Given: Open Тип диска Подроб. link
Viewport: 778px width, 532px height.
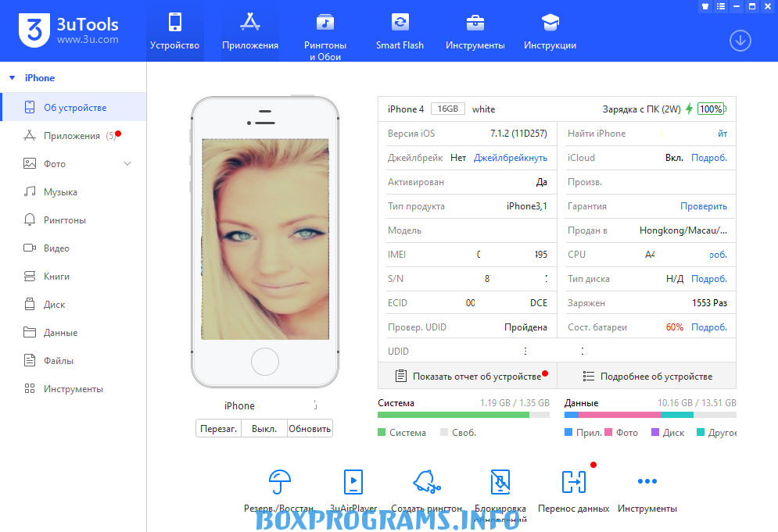Looking at the screenshot, I should pyautogui.click(x=709, y=279).
